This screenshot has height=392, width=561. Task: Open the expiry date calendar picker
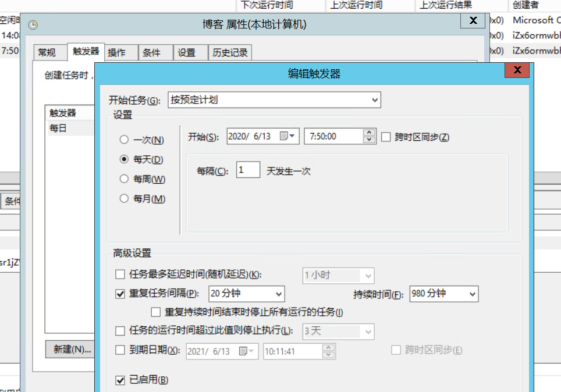pos(247,351)
